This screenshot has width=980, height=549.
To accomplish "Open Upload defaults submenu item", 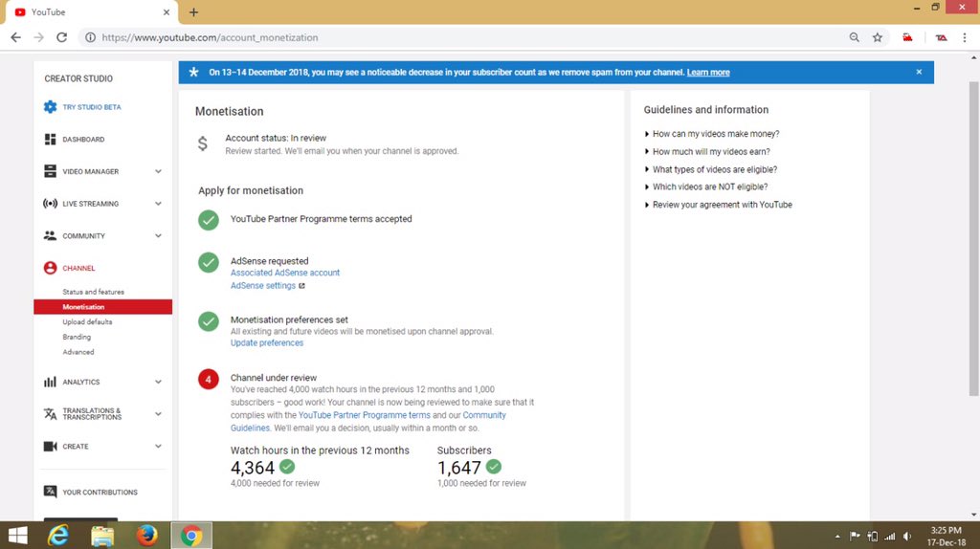I will 87,321.
